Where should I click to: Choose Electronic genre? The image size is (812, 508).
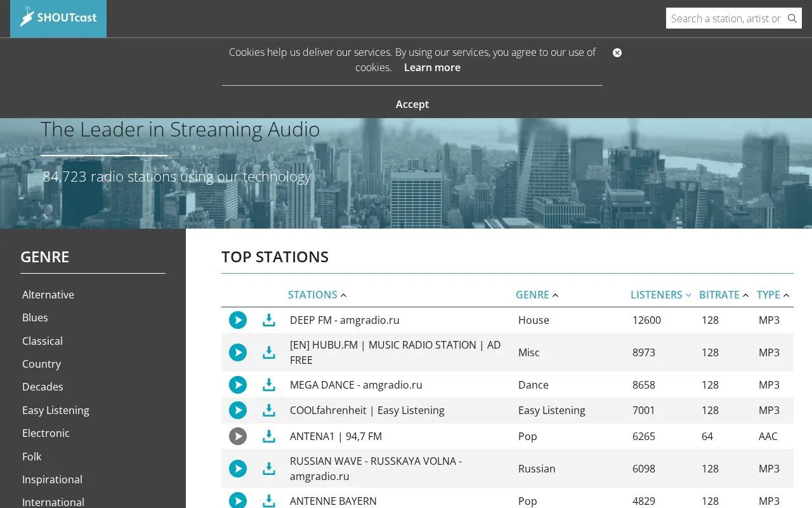point(46,433)
